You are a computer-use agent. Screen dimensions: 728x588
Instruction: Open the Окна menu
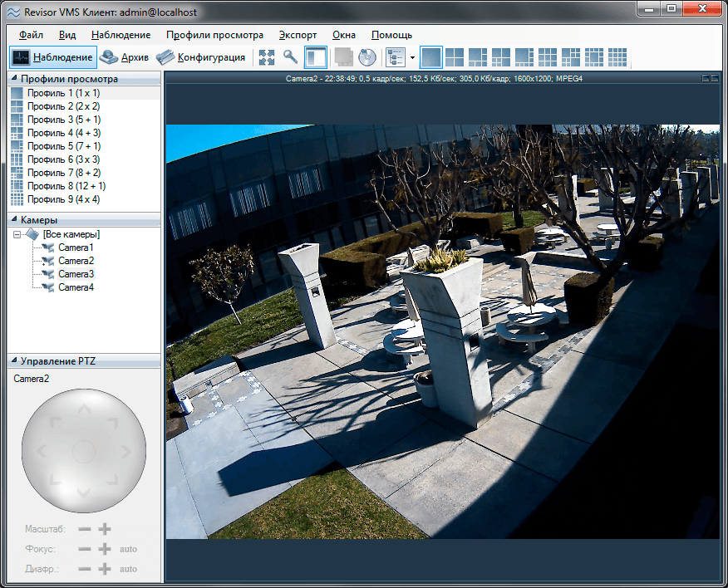click(x=344, y=35)
